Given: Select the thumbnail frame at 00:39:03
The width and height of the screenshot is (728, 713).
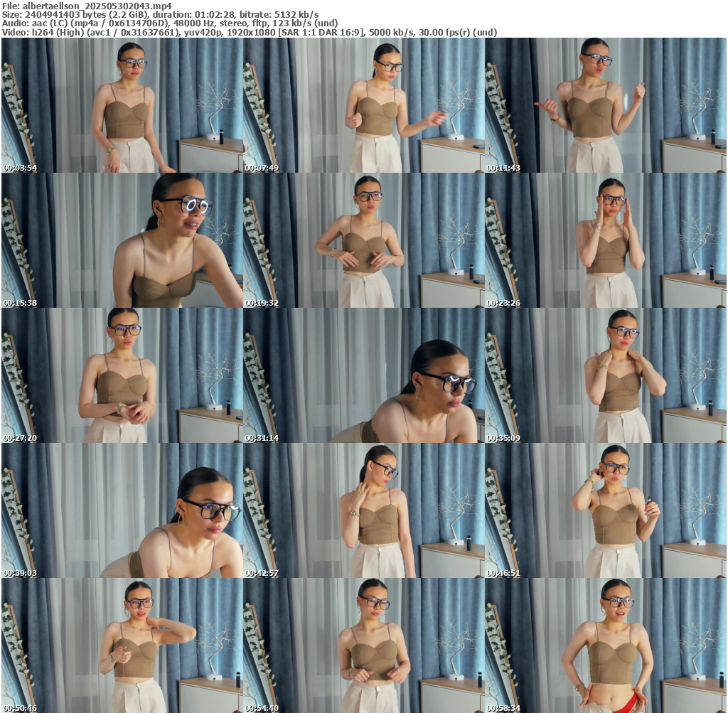Looking at the screenshot, I should [x=122, y=510].
